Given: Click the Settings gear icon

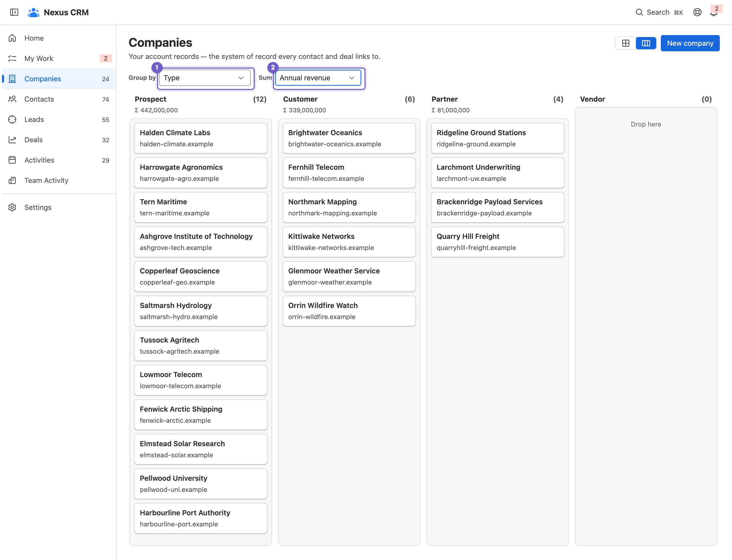Looking at the screenshot, I should (x=12, y=207).
